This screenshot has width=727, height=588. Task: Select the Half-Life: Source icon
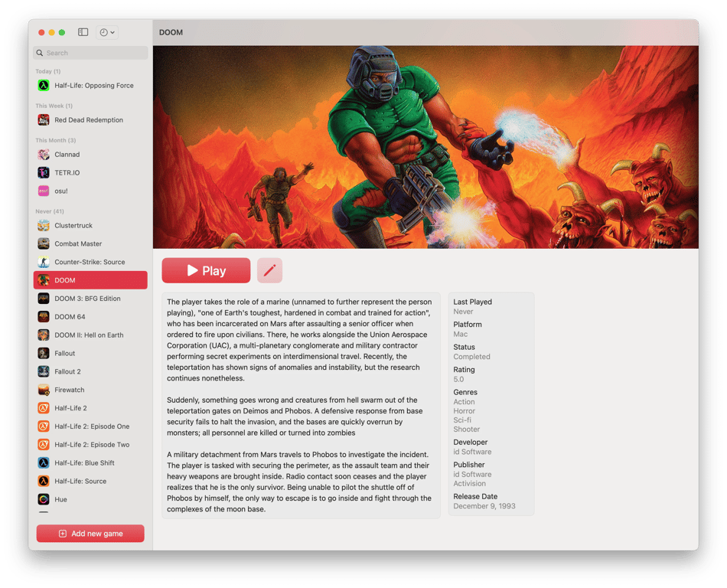(44, 481)
